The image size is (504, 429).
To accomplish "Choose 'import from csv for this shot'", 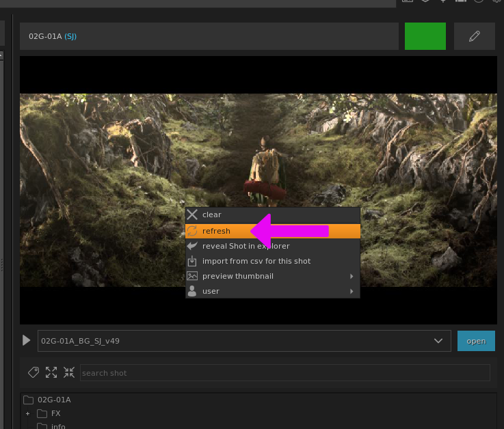I will tap(273, 261).
